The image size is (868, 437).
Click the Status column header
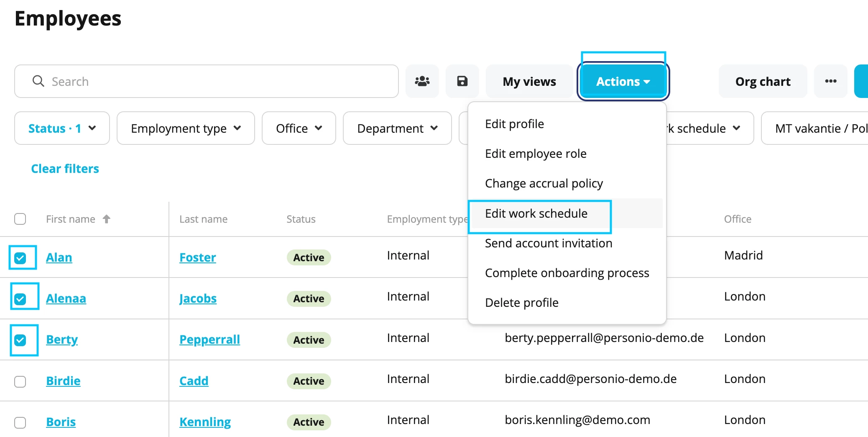(301, 219)
